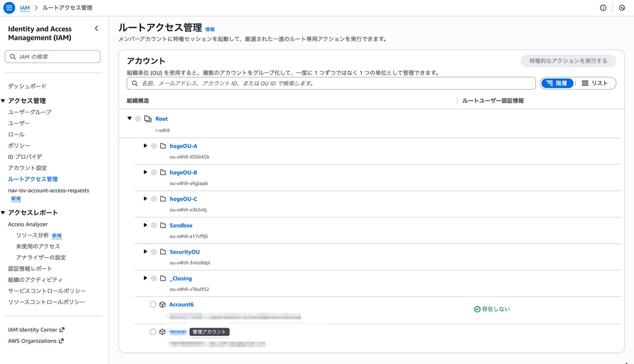Click the account cube icon beside Account6

pos(162,304)
